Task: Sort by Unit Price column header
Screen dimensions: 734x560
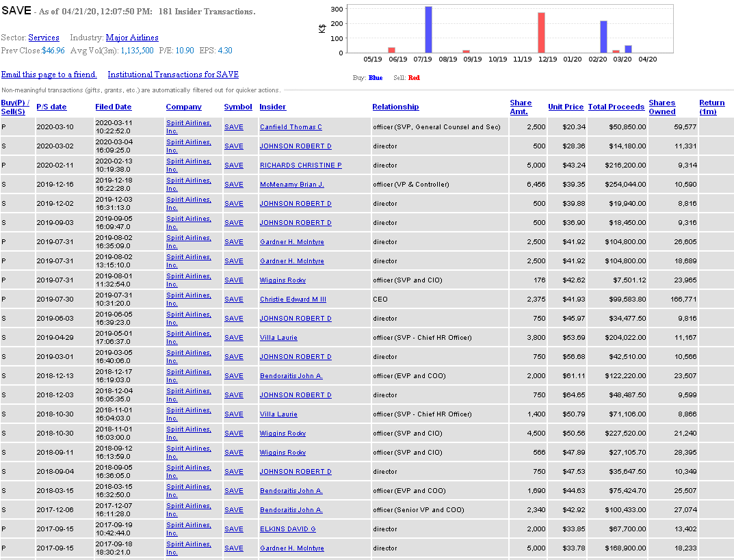Action: click(566, 107)
